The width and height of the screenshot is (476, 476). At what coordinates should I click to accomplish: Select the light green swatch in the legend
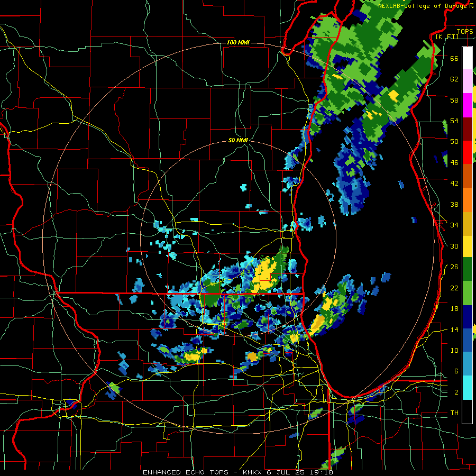coord(467,293)
